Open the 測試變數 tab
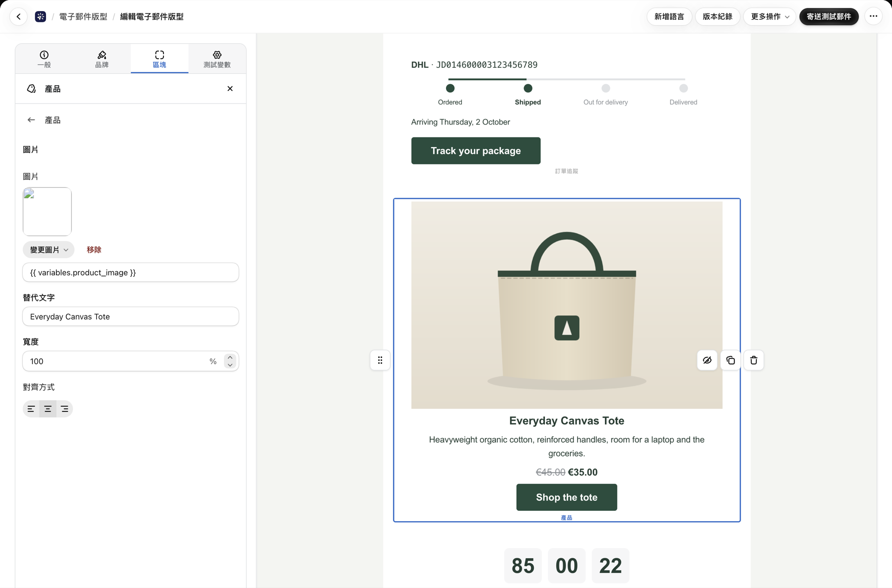Screen dimensions: 892x588 click(217, 59)
